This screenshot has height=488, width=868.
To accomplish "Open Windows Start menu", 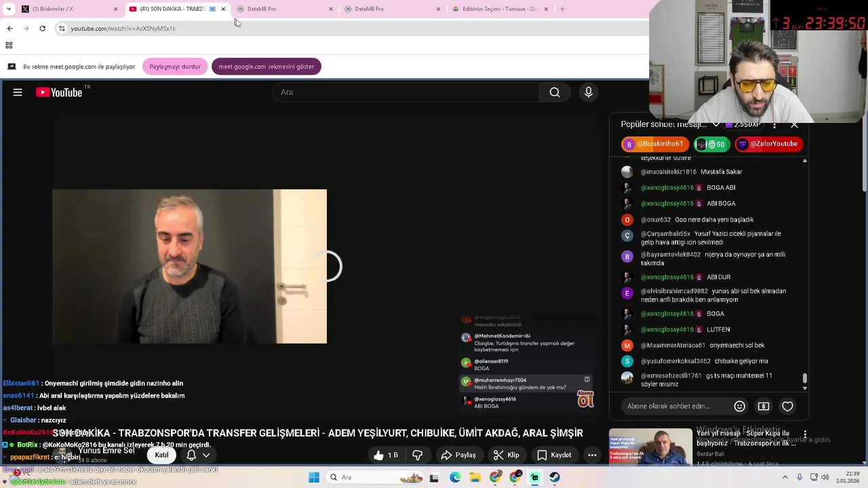I will pos(314,477).
